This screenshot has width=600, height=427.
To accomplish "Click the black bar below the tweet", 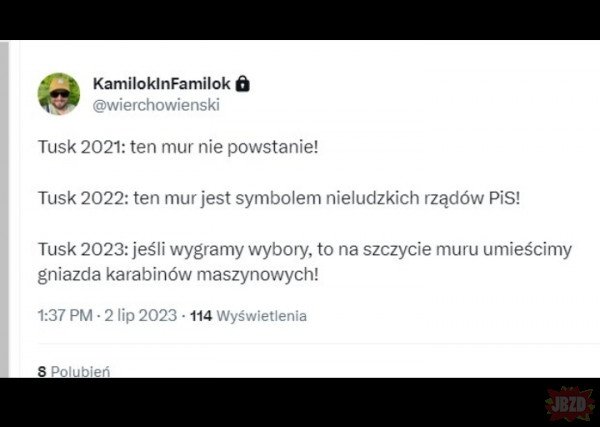I will tap(300, 402).
